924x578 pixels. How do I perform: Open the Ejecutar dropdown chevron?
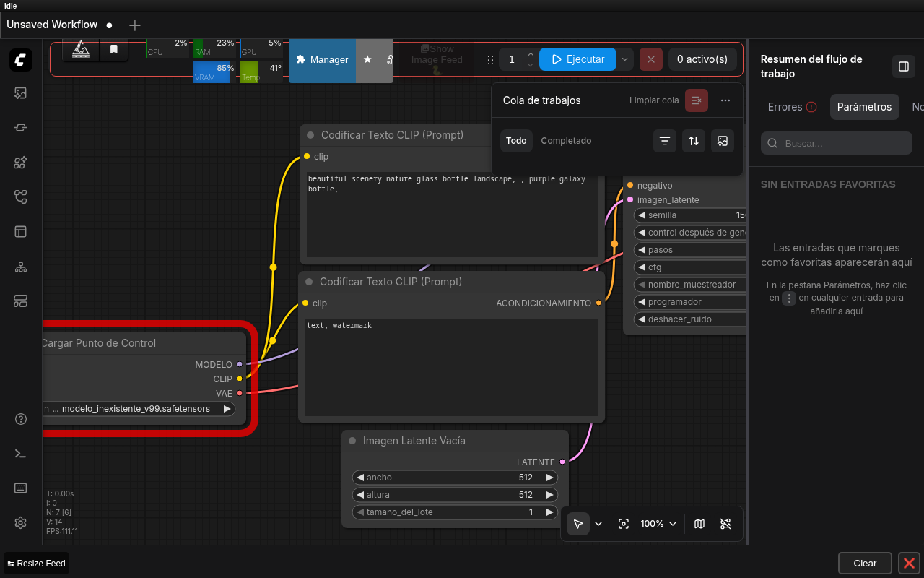coord(625,59)
